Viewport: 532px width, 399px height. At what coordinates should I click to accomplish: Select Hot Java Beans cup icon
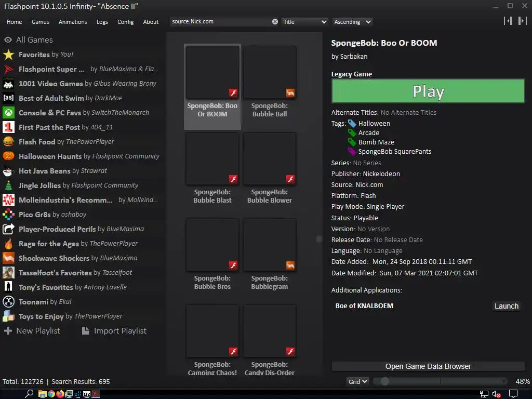click(x=8, y=171)
